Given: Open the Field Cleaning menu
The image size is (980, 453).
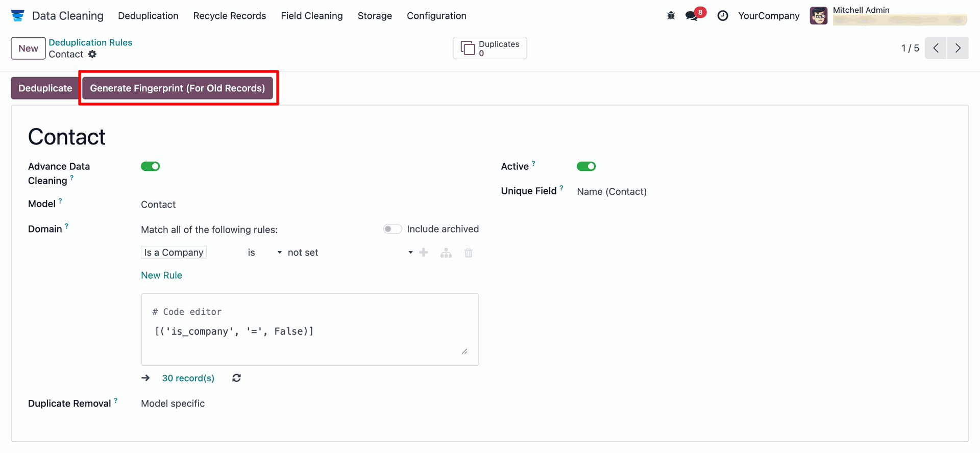Looking at the screenshot, I should pos(312,16).
